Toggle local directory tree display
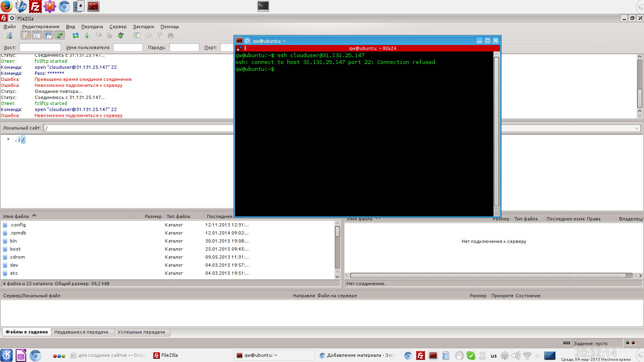Viewport: 644px width, 362px height. tap(37, 35)
